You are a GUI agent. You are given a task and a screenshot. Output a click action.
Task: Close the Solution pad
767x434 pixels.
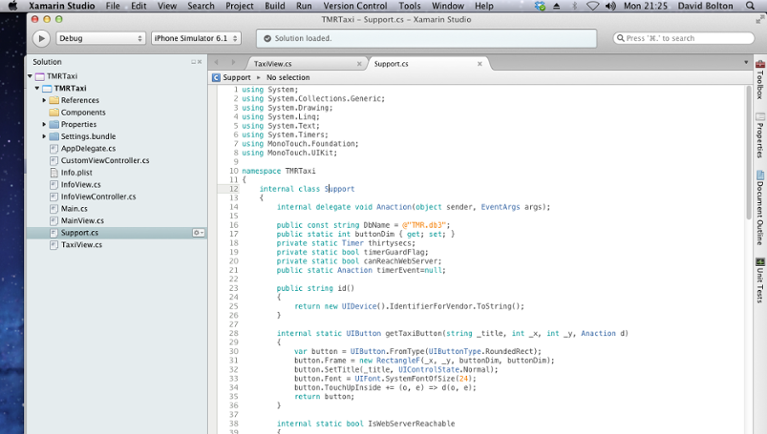200,62
